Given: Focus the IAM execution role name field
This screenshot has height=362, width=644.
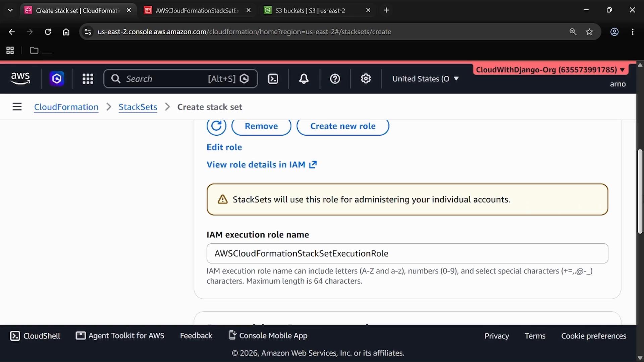Looking at the screenshot, I should point(407,253).
